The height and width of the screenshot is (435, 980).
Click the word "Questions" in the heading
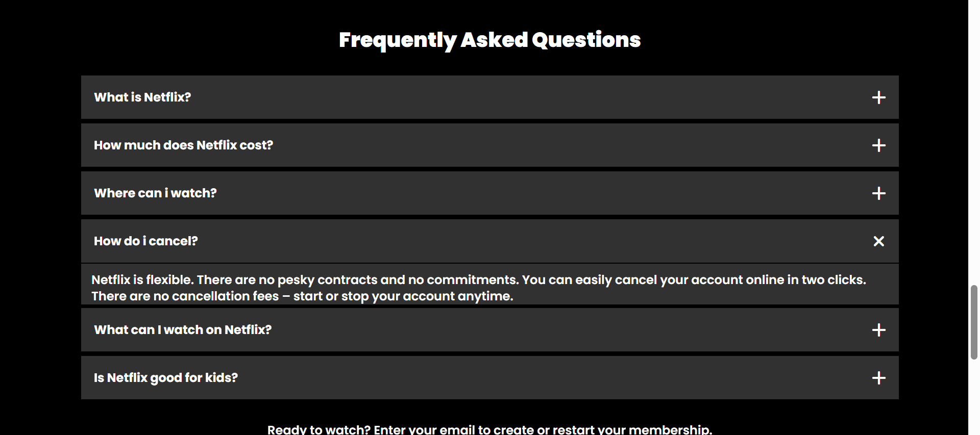click(x=586, y=40)
